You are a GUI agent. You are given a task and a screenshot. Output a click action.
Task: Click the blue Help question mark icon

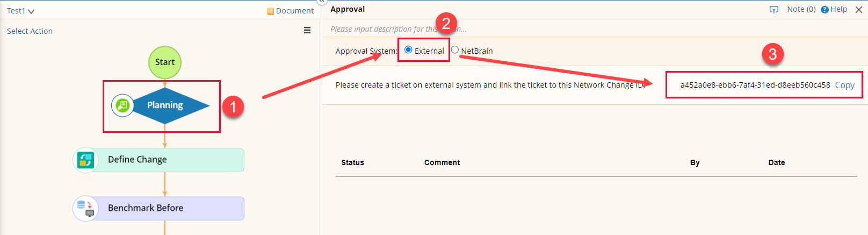[824, 10]
